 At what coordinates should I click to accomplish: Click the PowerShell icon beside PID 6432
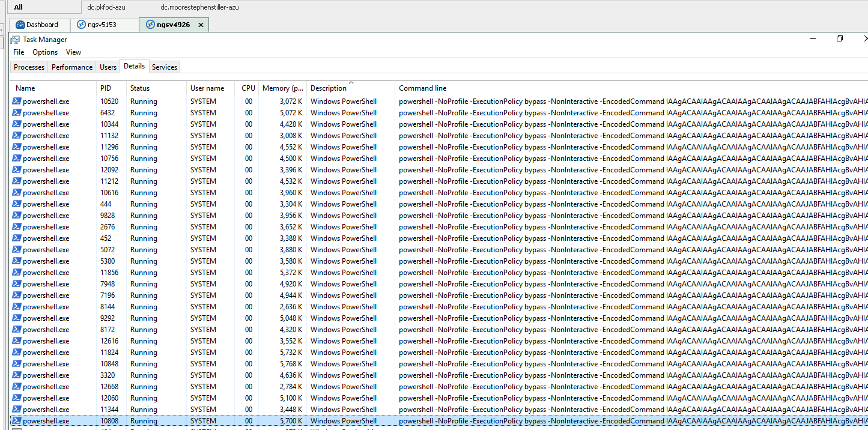(x=17, y=112)
